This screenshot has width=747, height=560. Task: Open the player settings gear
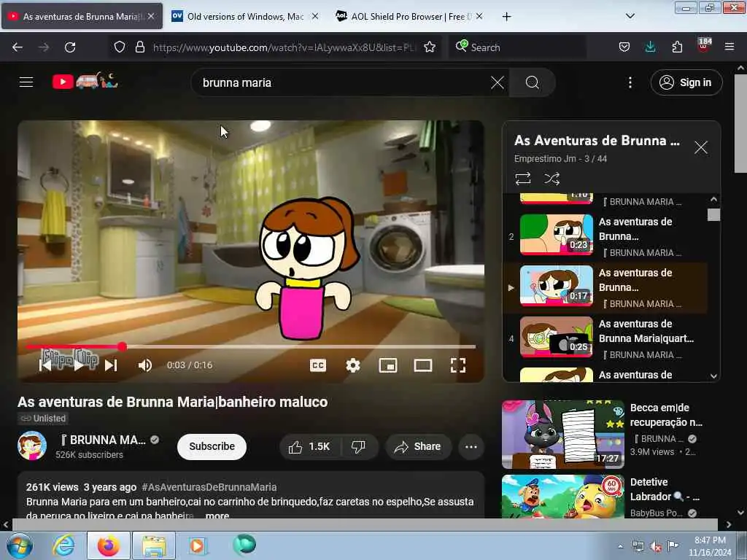click(x=353, y=365)
